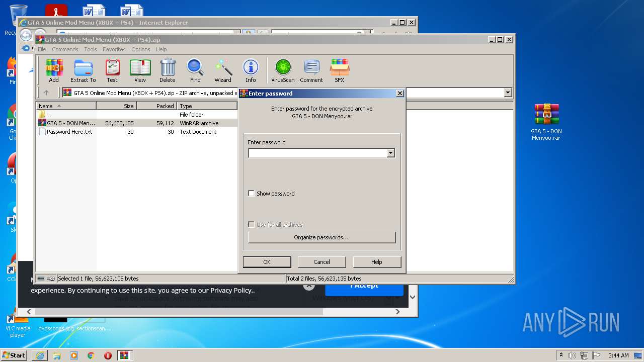644x362 pixels.
Task: Click I Accept in the browser banner
Action: [x=364, y=287]
